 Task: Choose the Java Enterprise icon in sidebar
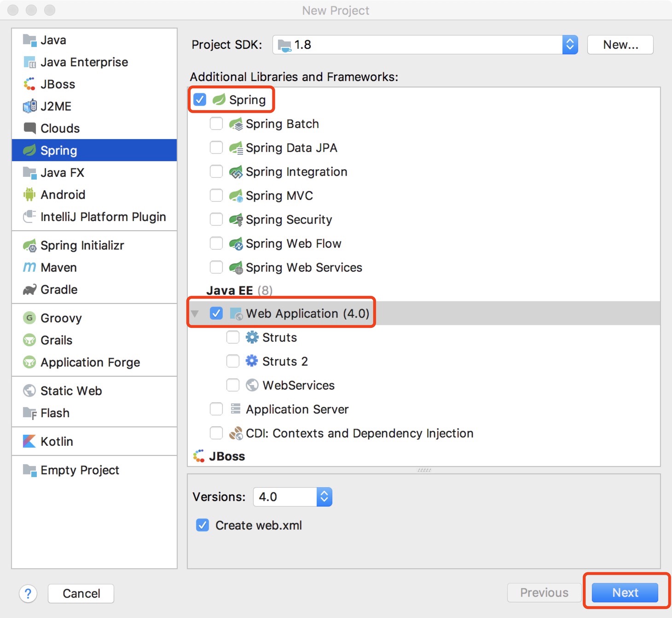click(x=29, y=62)
